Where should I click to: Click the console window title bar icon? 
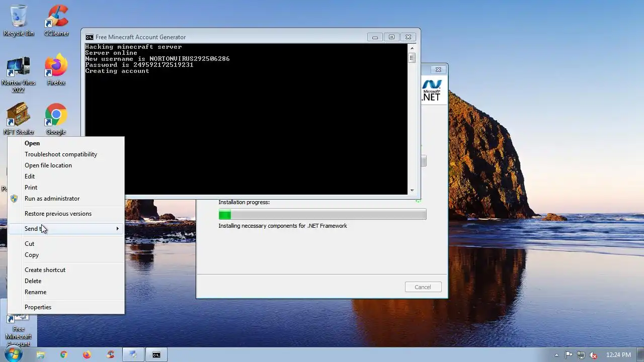pyautogui.click(x=89, y=37)
